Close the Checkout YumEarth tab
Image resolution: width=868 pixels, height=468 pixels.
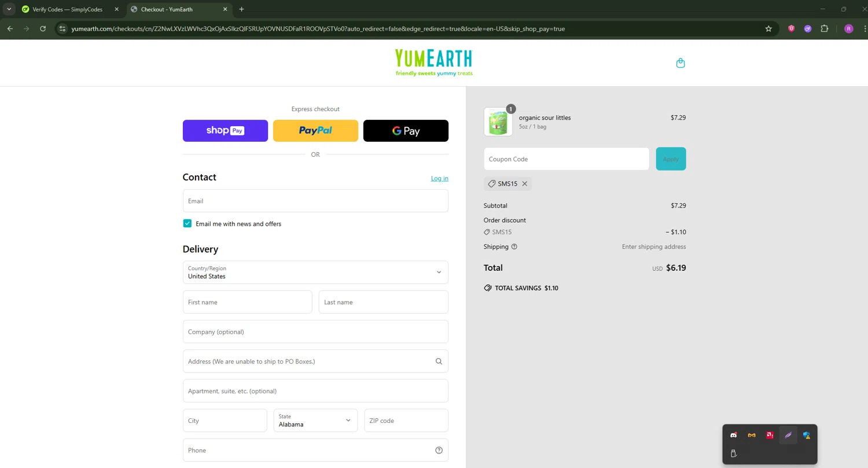[x=225, y=9]
